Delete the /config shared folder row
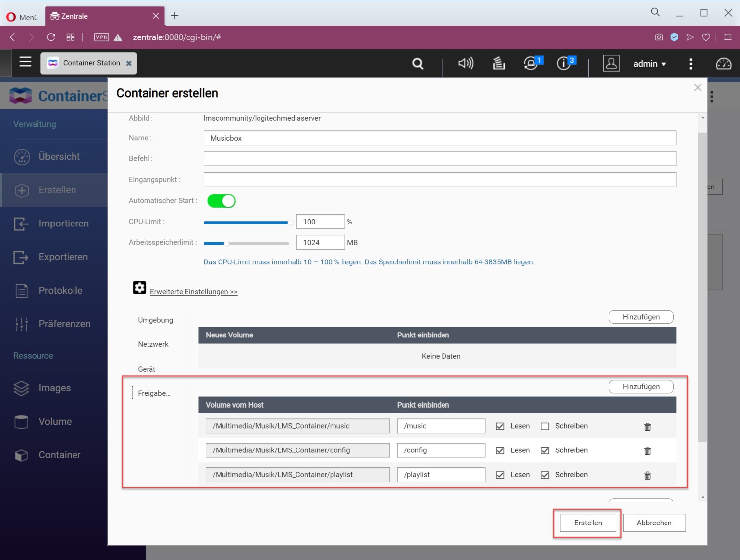The height and width of the screenshot is (560, 740). pos(647,451)
